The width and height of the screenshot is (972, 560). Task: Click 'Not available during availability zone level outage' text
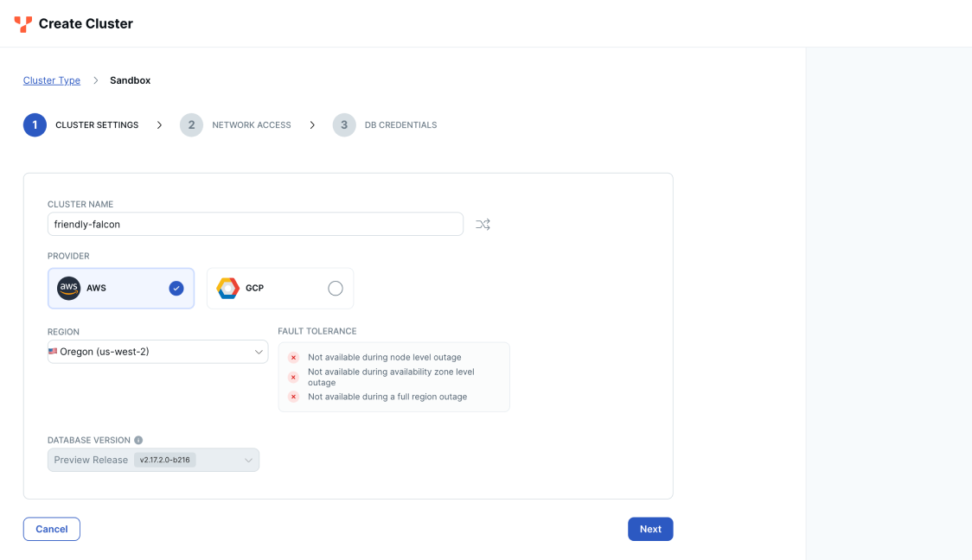tap(391, 378)
